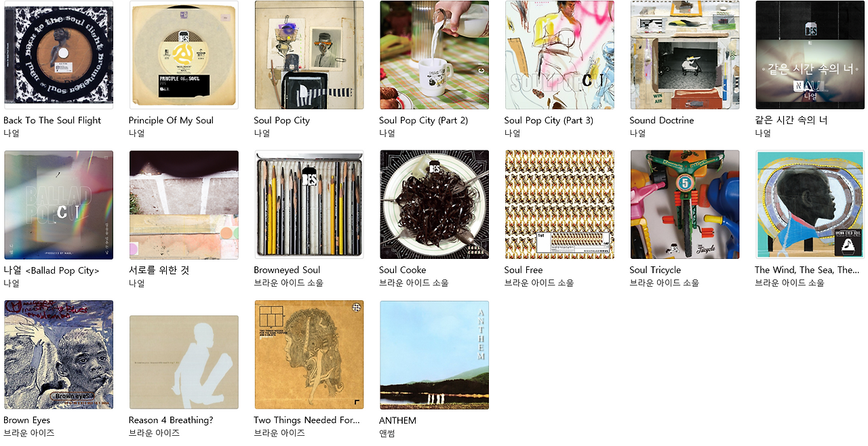Screen dimensions: 868x446
Task: Select the Principle Of My Soul album artwork
Action: point(184,55)
